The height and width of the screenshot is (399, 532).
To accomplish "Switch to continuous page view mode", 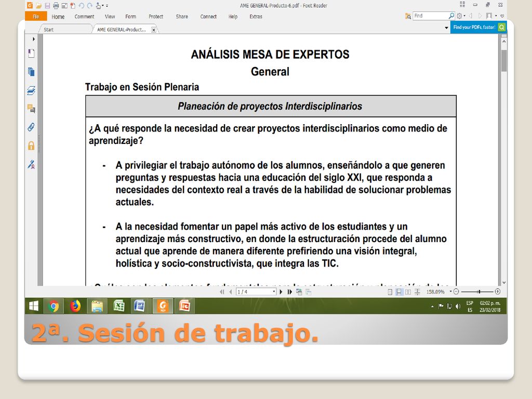I will (399, 292).
